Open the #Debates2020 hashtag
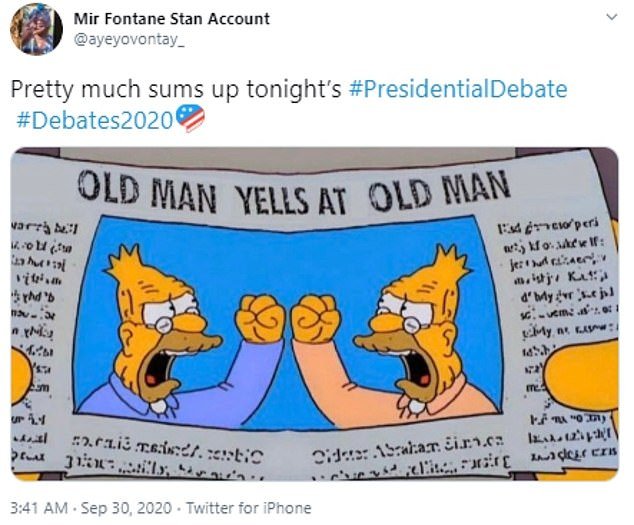 95,120
